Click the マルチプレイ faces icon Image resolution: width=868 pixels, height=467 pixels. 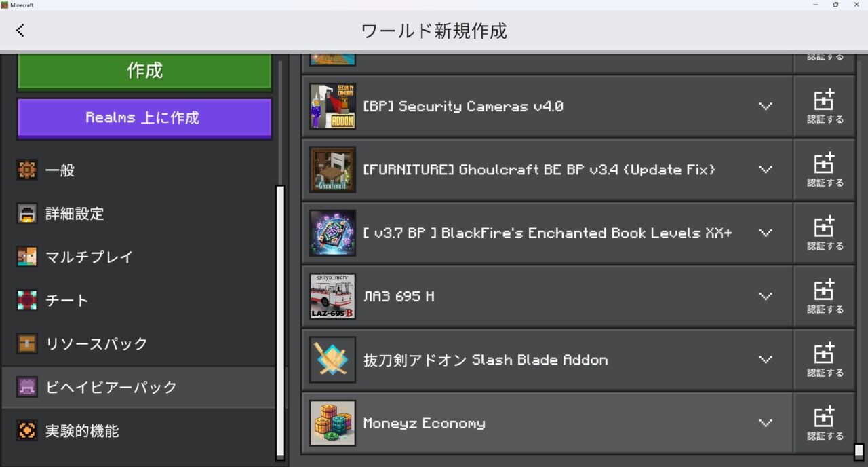pyautogui.click(x=27, y=257)
